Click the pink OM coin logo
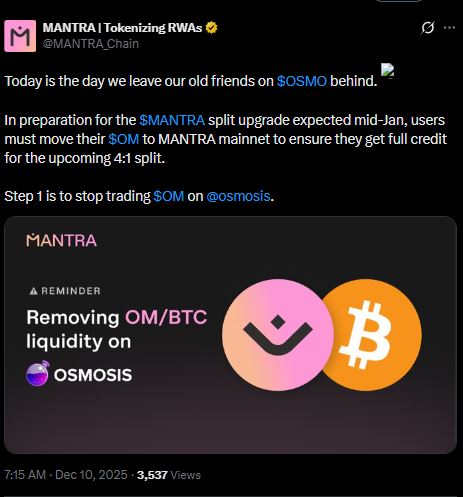Screen dimensions: 463x497 tap(278, 335)
